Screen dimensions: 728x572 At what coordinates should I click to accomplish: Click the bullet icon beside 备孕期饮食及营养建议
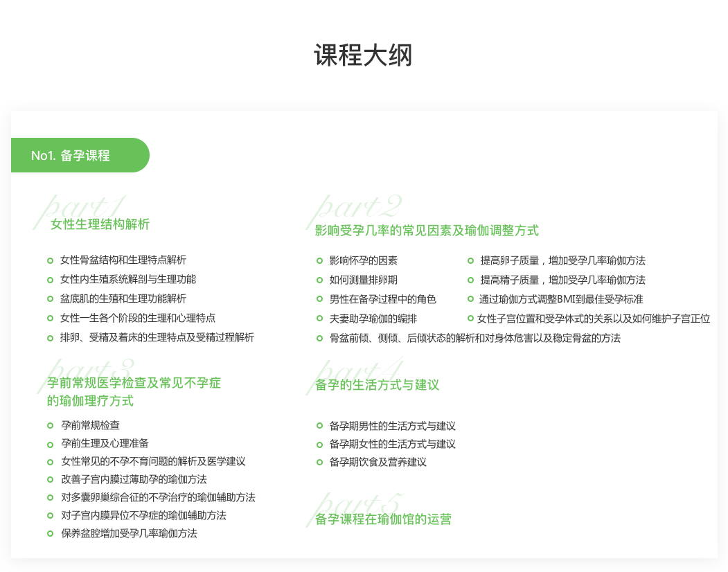click(x=320, y=463)
